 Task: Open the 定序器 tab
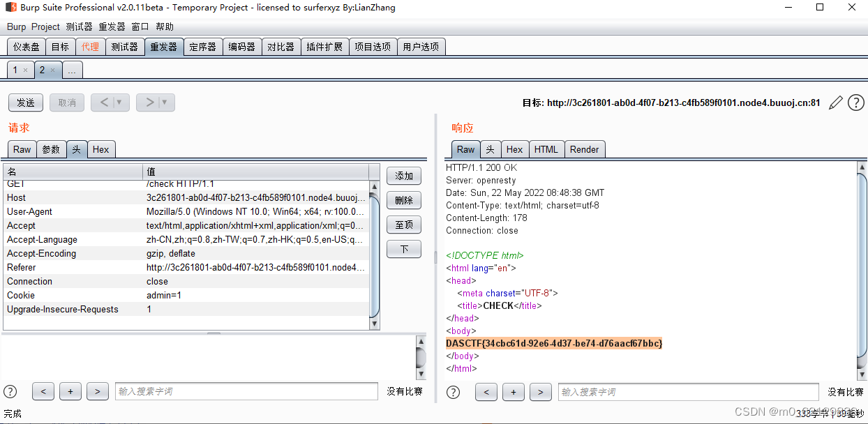click(202, 46)
